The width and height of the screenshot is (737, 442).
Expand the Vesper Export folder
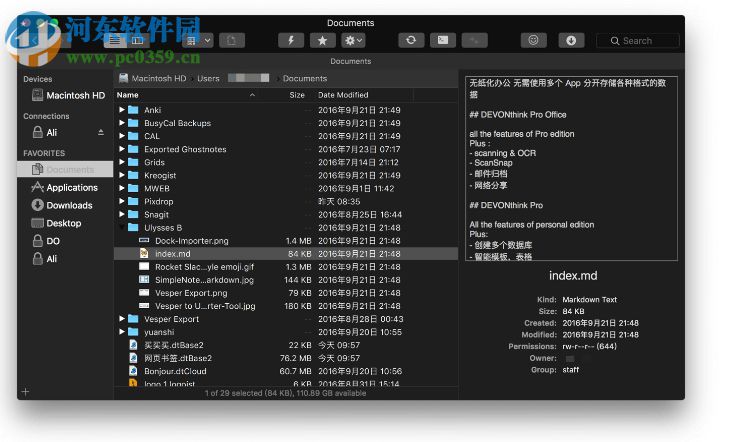pyautogui.click(x=122, y=319)
